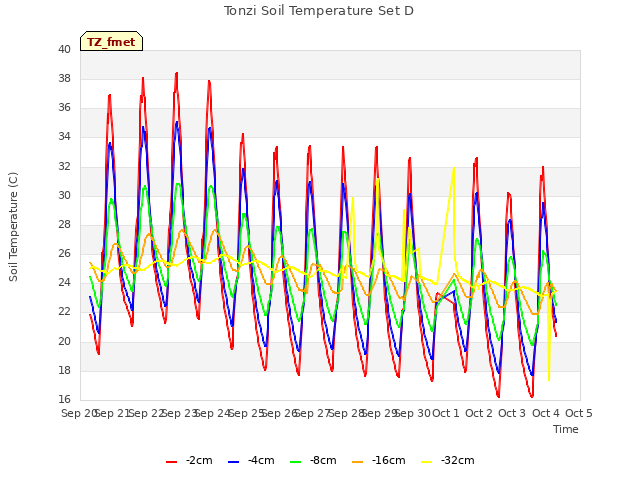Click the 30 y-axis tick label
This screenshot has width=640, height=480.
64,196
